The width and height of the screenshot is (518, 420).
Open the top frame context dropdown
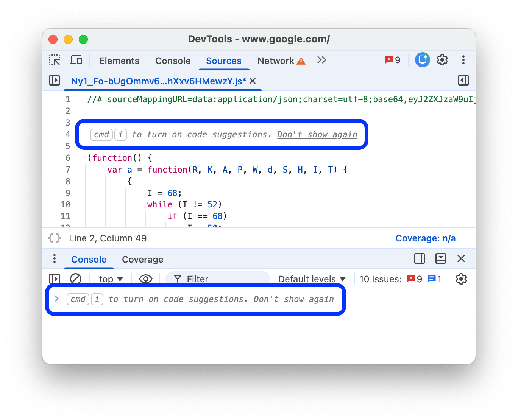(110, 279)
